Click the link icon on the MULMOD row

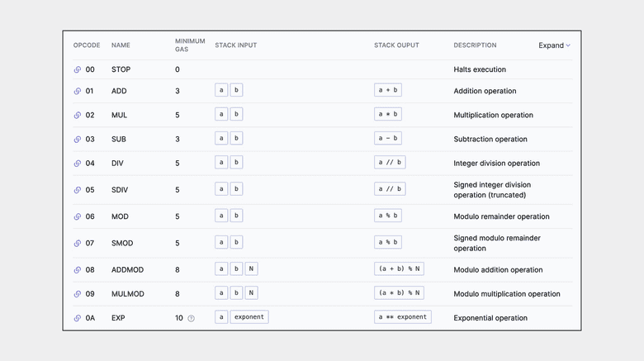point(78,294)
